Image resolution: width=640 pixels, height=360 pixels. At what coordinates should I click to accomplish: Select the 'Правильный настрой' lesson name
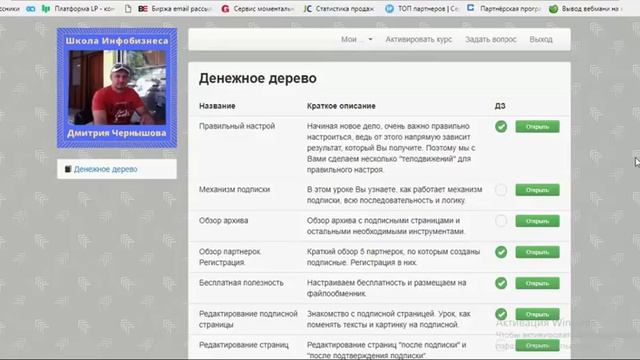[x=237, y=126]
